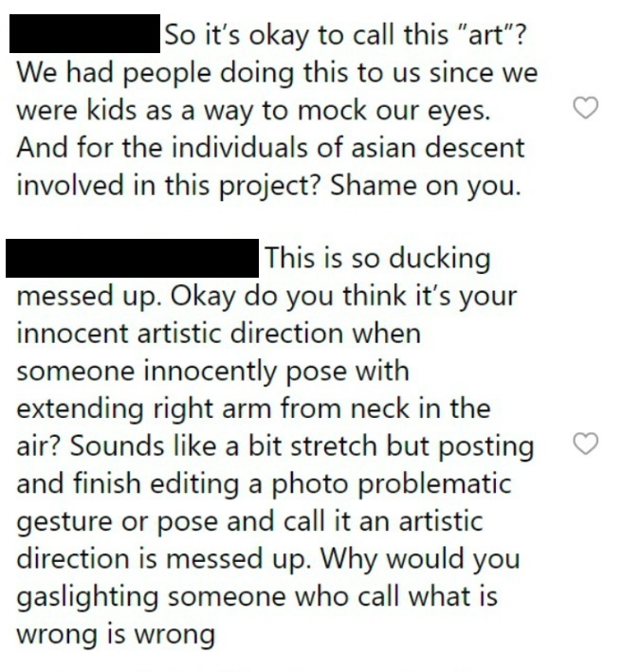Click the line "were kids as a way to mock"
623x672 pixels.
[x=253, y=111]
